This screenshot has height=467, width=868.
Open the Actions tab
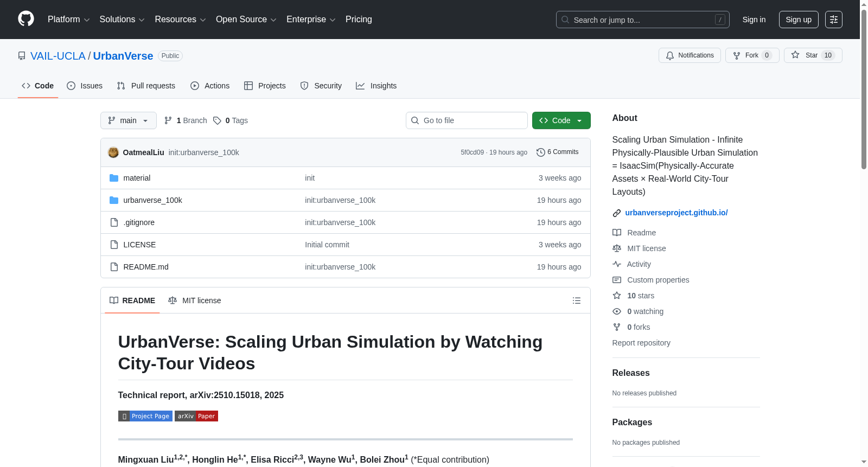coord(210,86)
